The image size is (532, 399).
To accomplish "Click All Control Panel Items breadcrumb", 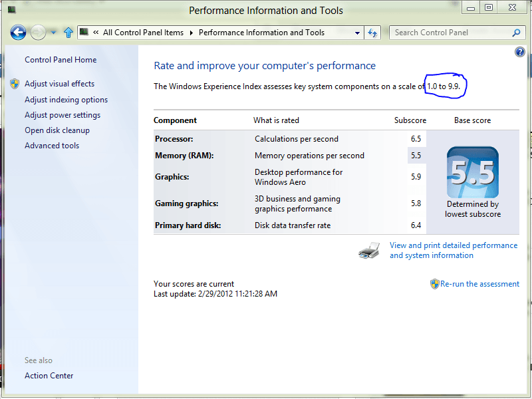I will click(143, 33).
